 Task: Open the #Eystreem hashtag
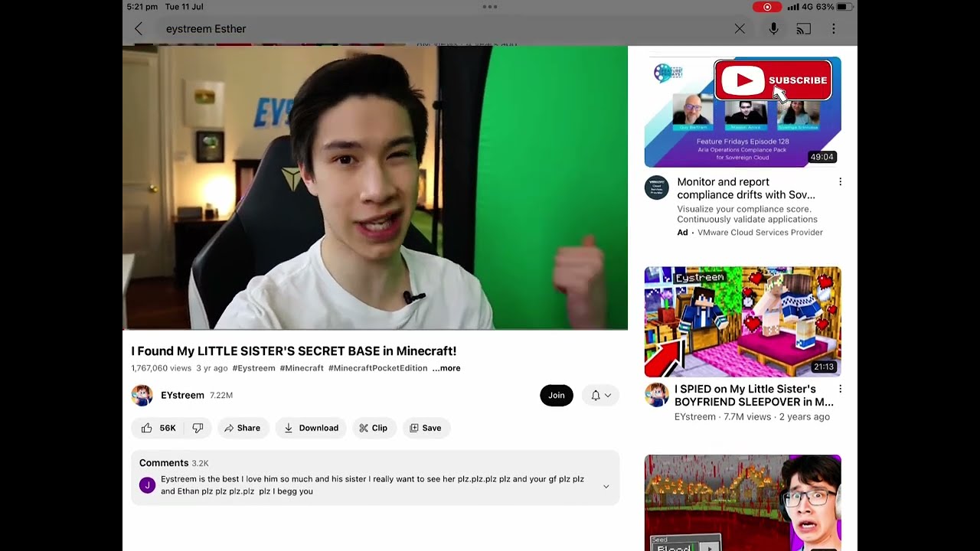click(253, 368)
